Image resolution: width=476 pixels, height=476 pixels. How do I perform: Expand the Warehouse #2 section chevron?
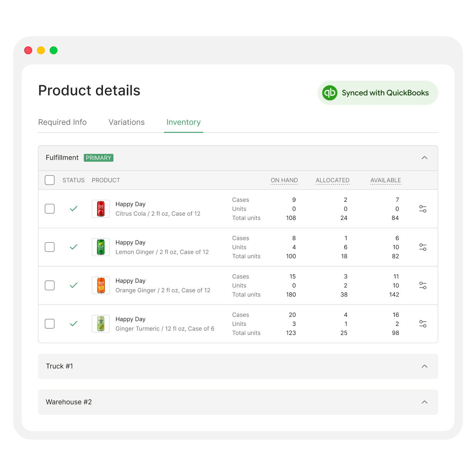[x=424, y=402]
